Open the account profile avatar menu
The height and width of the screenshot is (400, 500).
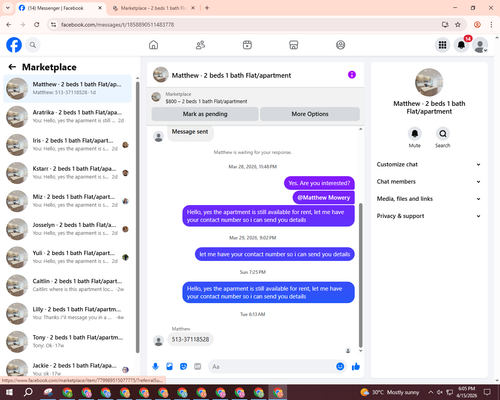pyautogui.click(x=480, y=45)
